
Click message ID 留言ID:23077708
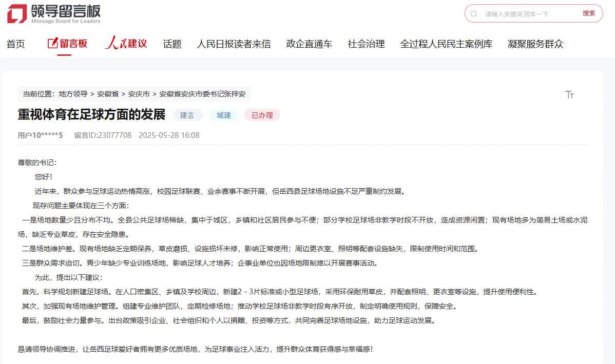point(103,135)
